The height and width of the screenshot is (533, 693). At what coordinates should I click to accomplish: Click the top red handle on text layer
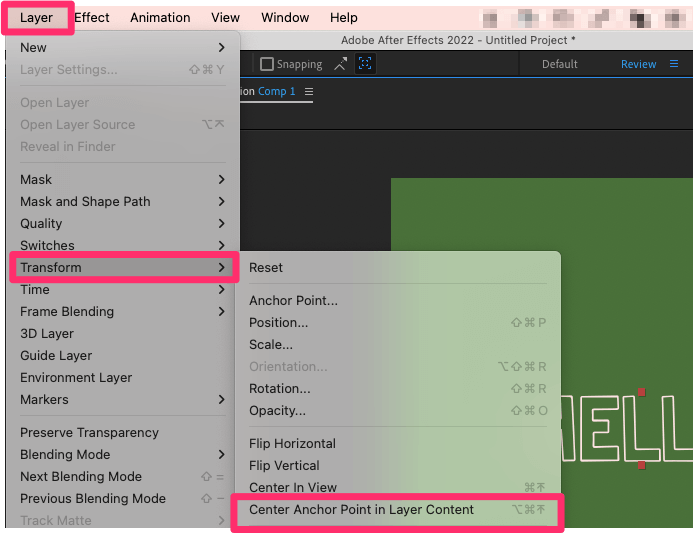[642, 392]
